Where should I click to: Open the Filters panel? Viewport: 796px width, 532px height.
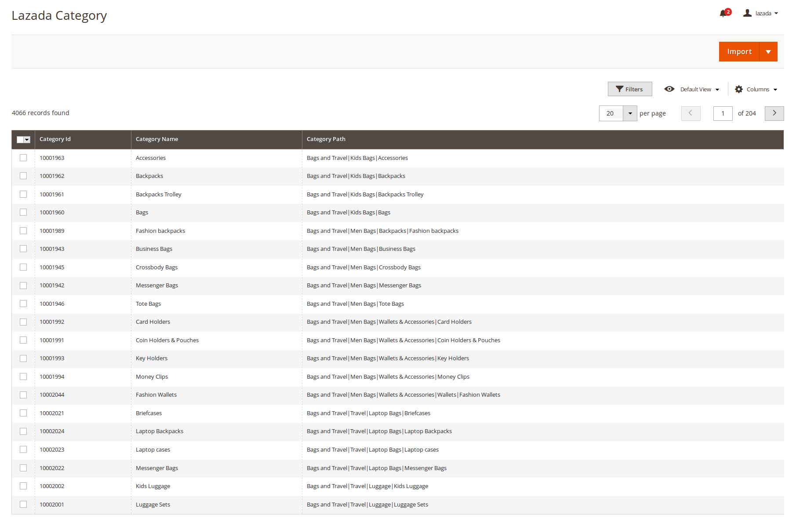coord(630,89)
